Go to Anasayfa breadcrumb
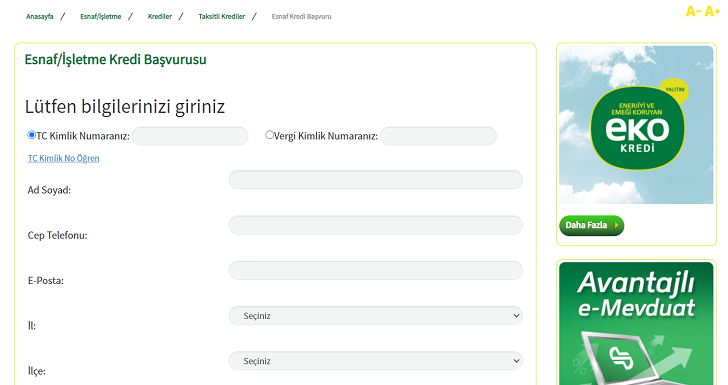The image size is (728, 385). coord(39,16)
